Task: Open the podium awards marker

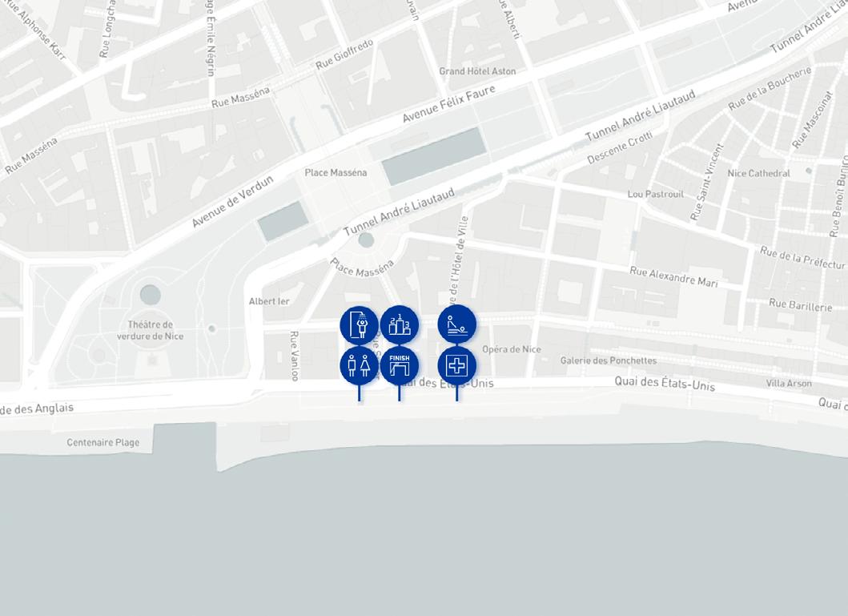Action: [399, 324]
